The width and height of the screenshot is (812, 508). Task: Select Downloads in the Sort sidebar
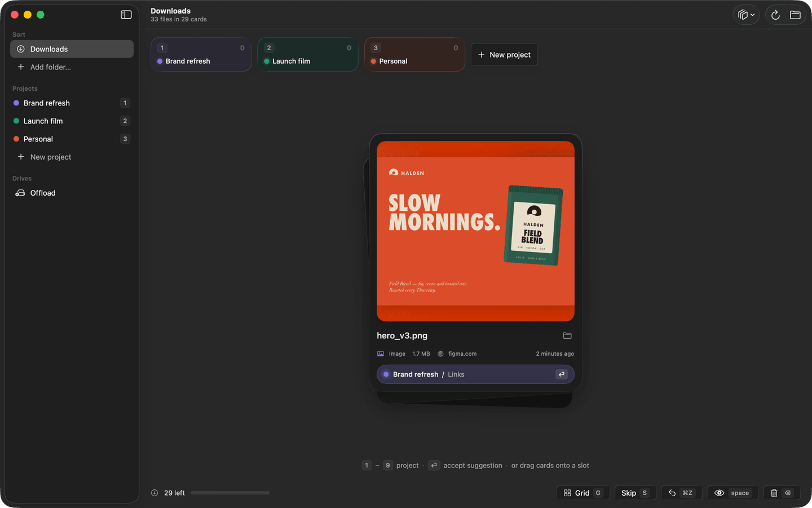click(x=72, y=49)
